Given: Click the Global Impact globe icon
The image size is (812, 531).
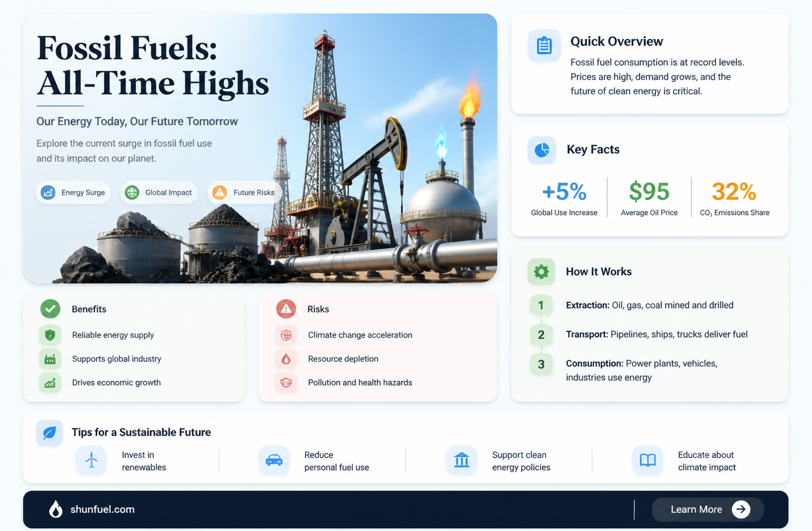Looking at the screenshot, I should tap(132, 192).
